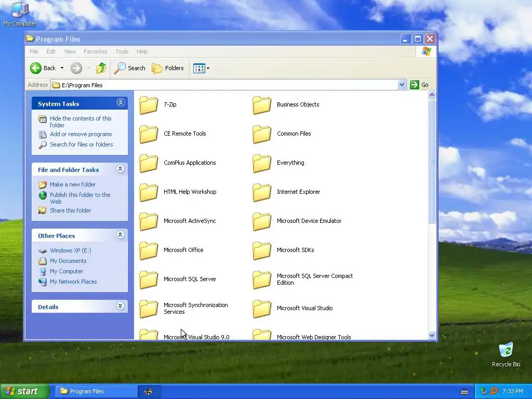Click the Views icon in toolbar
The image size is (532, 399).
(199, 68)
